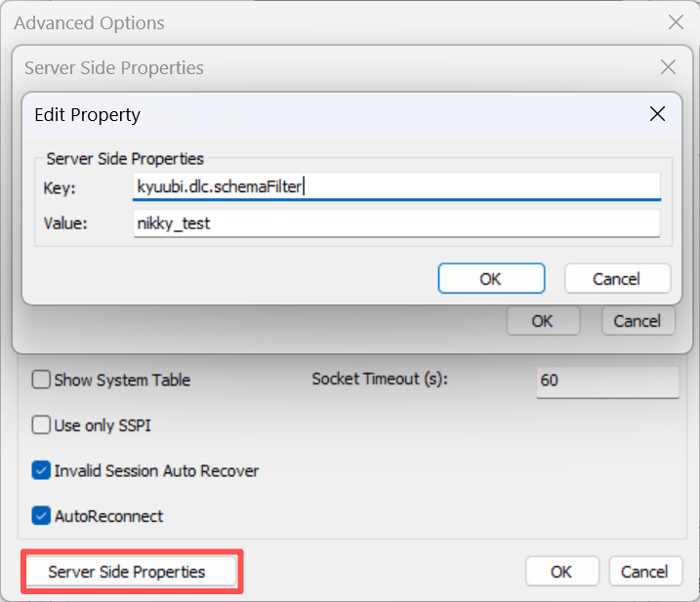Close the Advanced Options window

[676, 22]
